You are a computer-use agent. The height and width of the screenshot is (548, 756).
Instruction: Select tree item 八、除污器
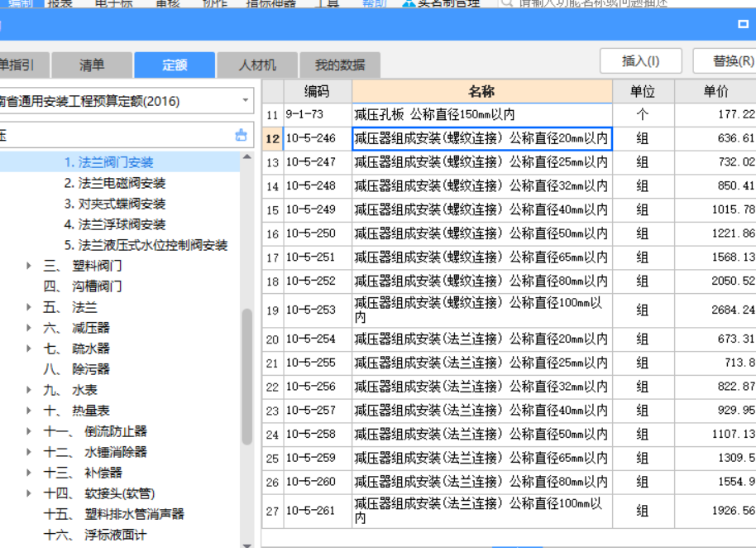point(77,369)
